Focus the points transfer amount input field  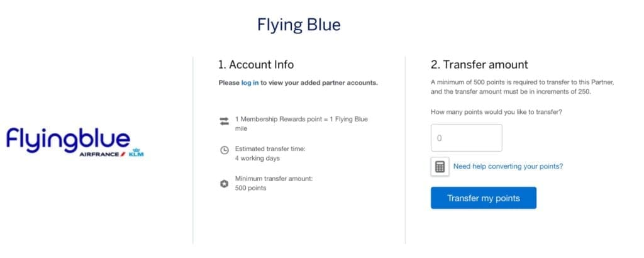466,138
